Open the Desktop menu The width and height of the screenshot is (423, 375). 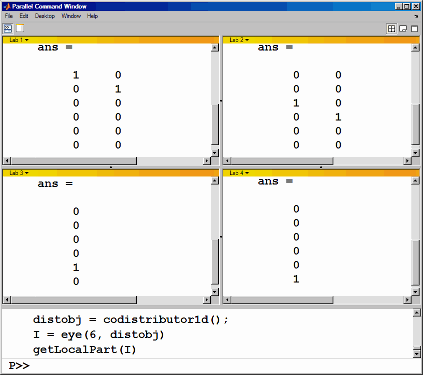45,16
